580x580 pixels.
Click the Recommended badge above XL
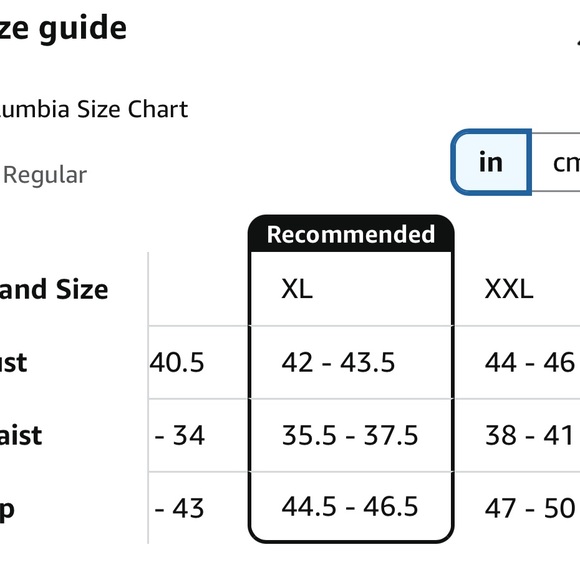351,234
